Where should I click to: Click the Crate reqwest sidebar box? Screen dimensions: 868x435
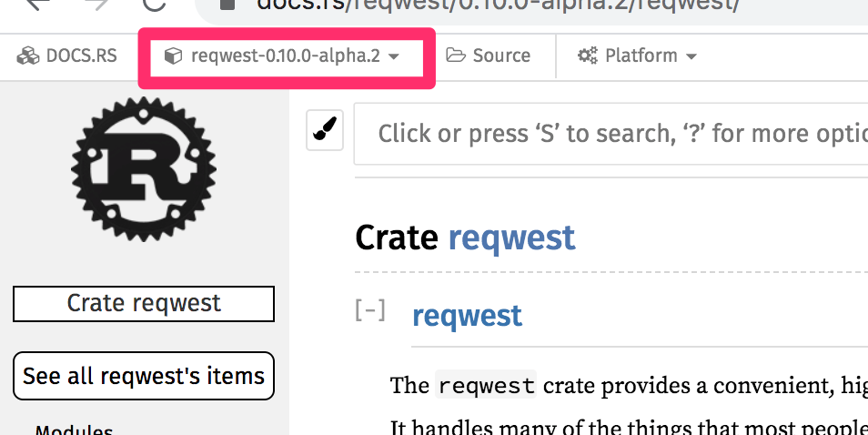(144, 303)
